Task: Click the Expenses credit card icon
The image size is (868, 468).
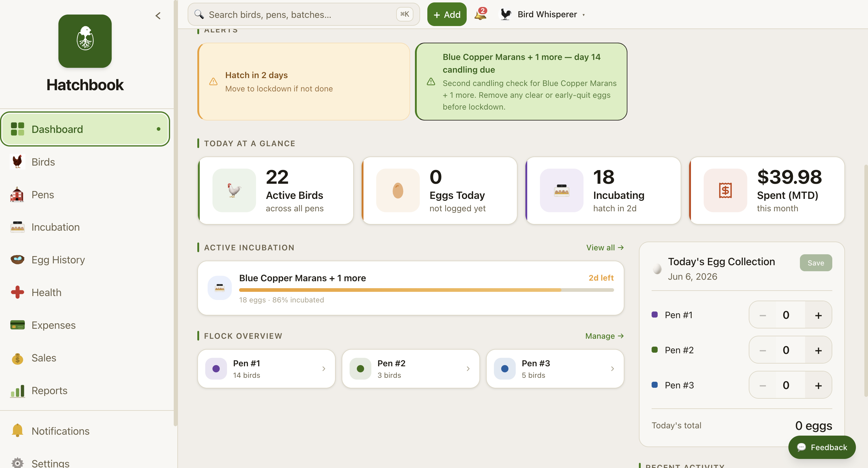Action: (x=17, y=325)
